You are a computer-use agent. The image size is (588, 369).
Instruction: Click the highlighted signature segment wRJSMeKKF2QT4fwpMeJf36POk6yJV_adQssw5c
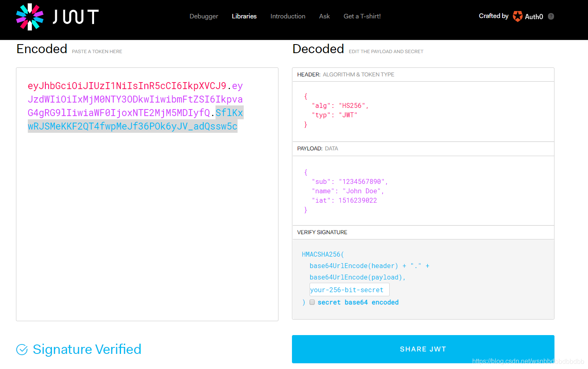point(132,126)
